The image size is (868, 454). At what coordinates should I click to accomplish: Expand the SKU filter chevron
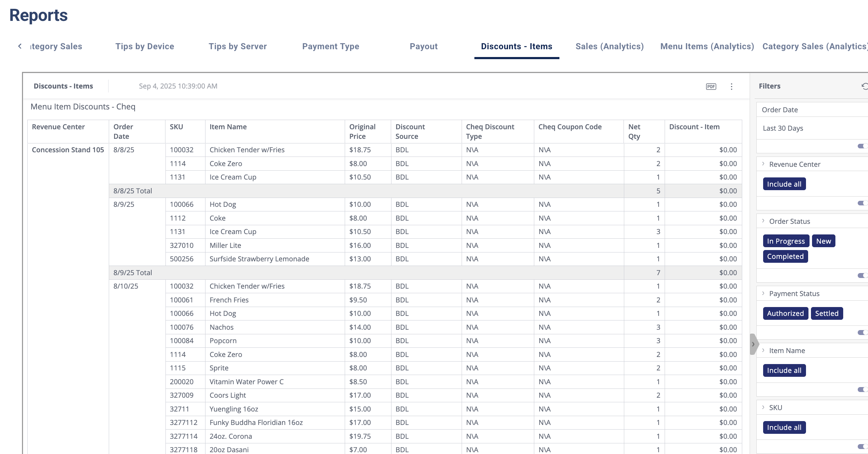tap(763, 407)
